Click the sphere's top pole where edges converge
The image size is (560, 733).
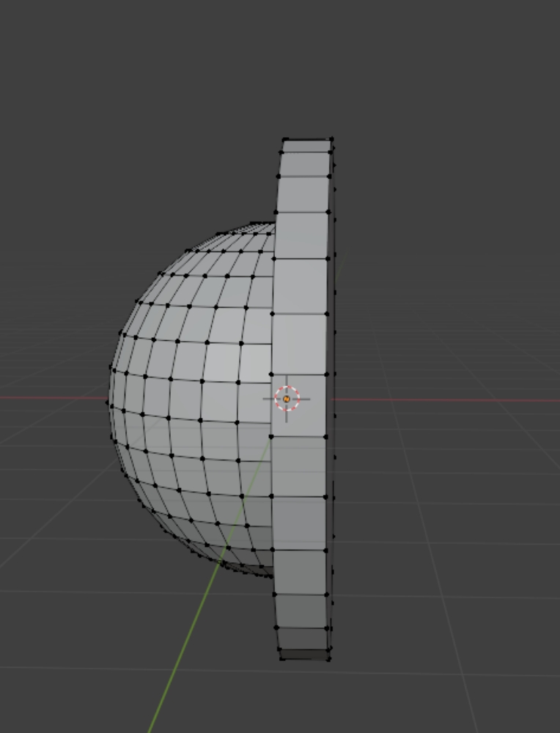tap(253, 223)
